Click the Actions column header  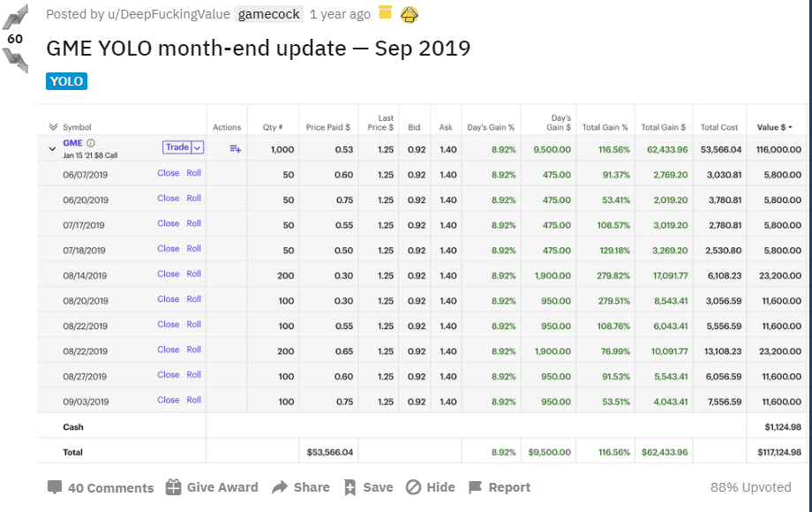click(227, 127)
